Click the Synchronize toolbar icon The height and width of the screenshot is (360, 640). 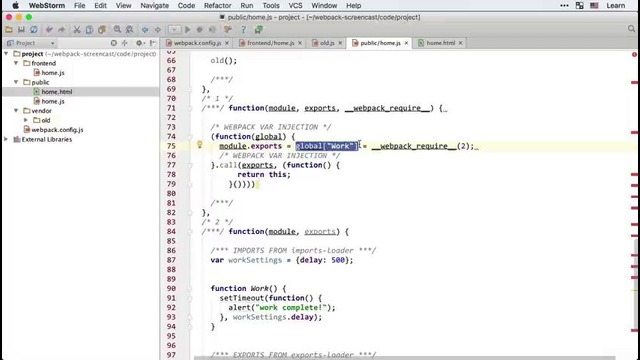click(33, 29)
